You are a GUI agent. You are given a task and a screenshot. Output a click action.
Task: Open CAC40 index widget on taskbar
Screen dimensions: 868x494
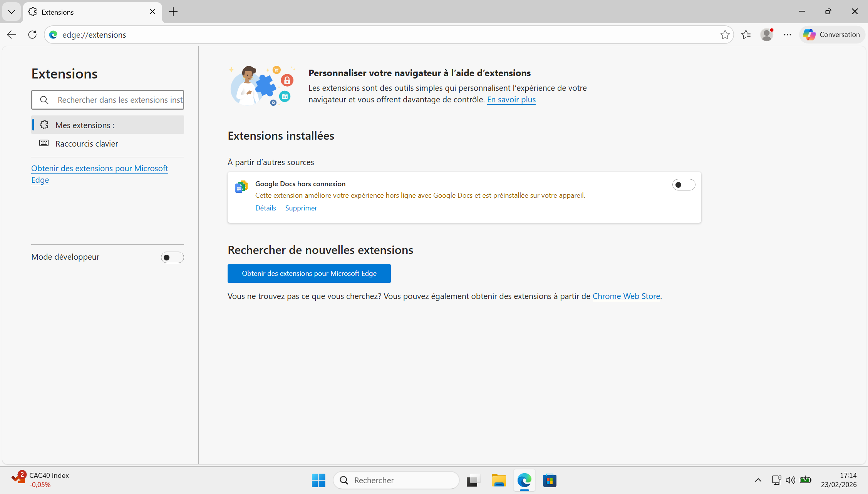(40, 480)
